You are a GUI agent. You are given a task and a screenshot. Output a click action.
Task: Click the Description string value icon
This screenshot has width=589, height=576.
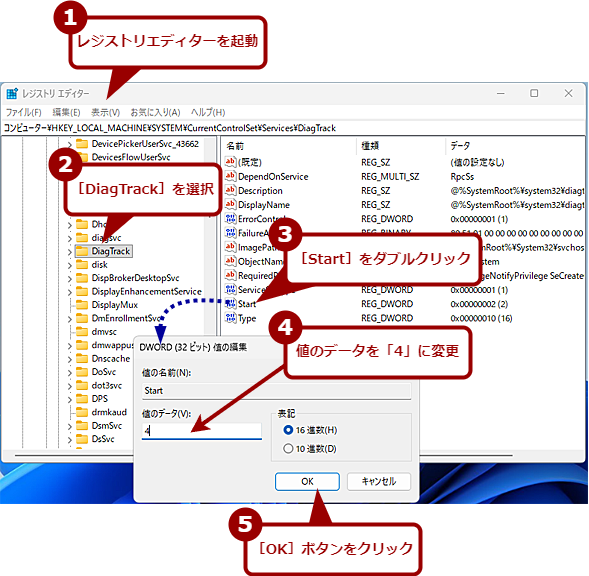(230, 190)
